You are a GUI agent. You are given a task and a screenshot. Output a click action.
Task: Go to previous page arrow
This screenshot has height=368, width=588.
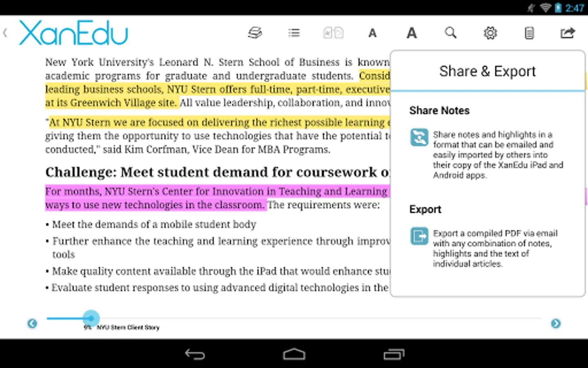[x=32, y=323]
